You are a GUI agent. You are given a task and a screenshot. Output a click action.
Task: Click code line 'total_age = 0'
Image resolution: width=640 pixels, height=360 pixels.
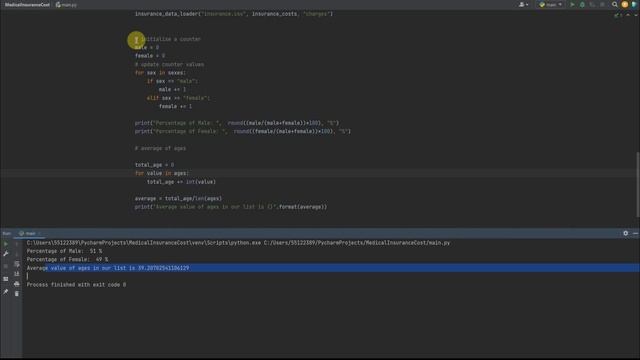154,165
